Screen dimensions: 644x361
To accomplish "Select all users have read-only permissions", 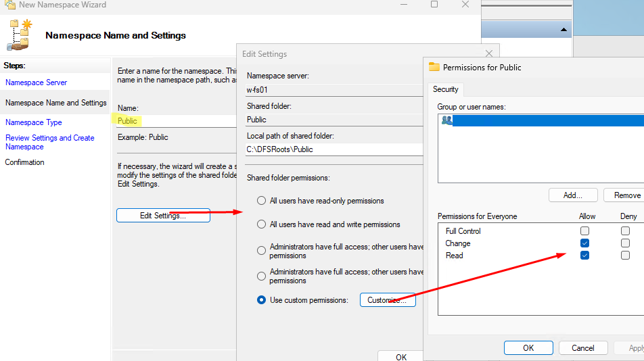I will point(262,201).
